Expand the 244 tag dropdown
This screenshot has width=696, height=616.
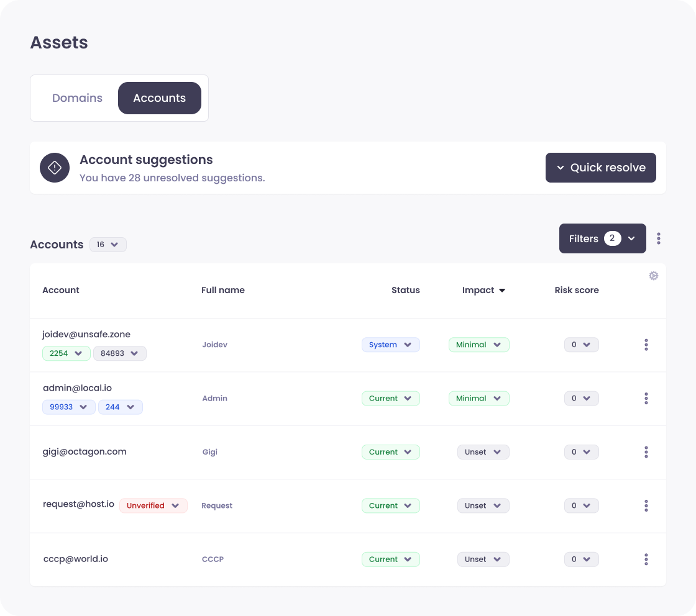point(121,407)
